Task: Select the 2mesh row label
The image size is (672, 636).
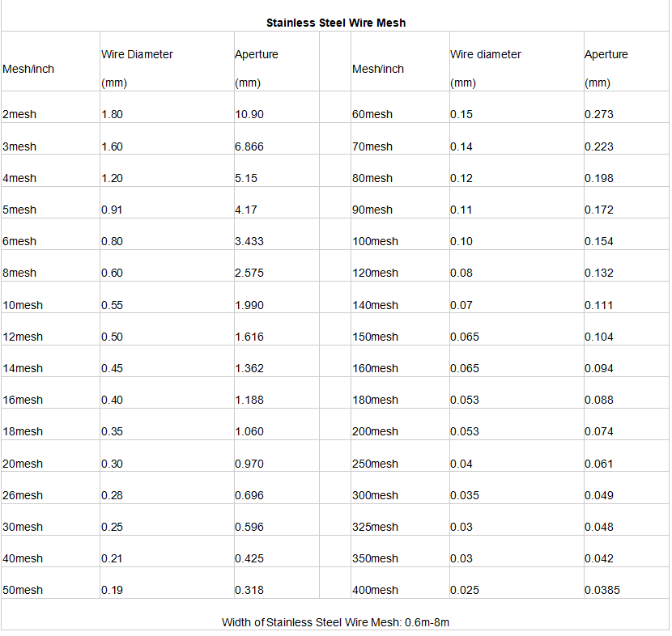Action: [x=19, y=114]
